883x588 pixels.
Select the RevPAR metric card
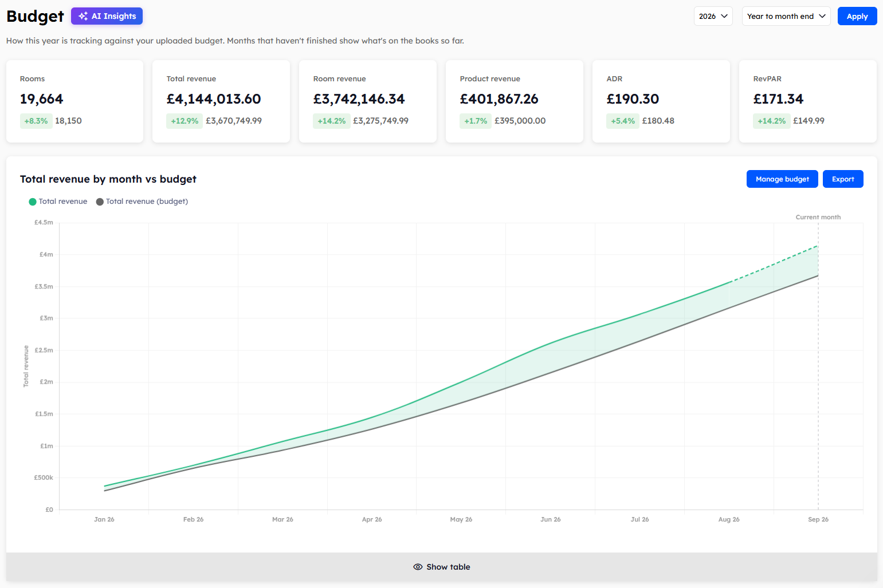click(x=808, y=101)
